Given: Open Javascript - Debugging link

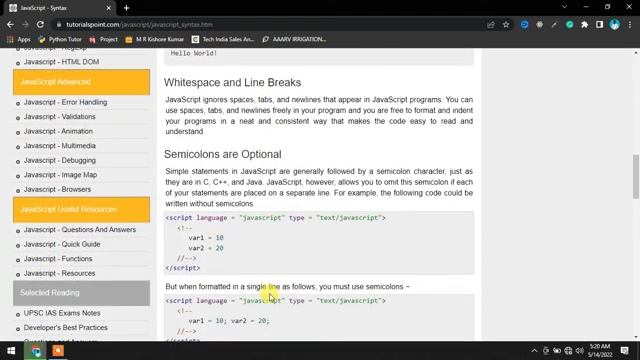Looking at the screenshot, I should coord(60,160).
